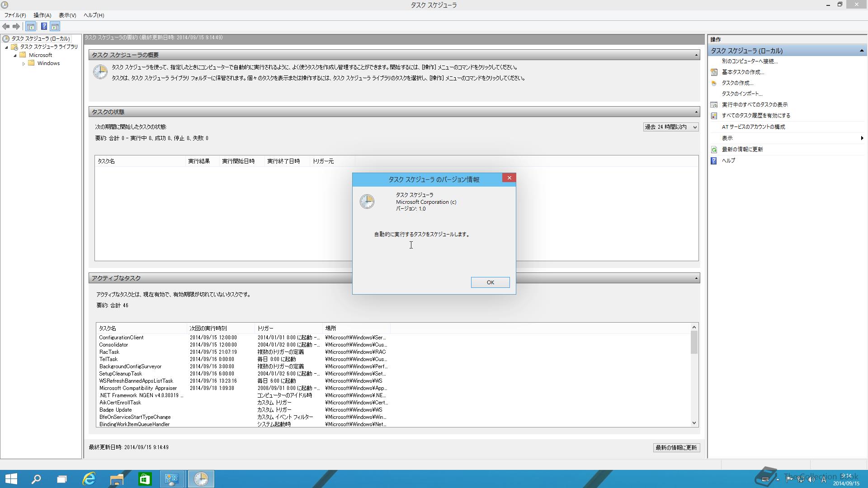Open the 表示(V) menu
The height and width of the screenshot is (488, 868).
(x=67, y=15)
